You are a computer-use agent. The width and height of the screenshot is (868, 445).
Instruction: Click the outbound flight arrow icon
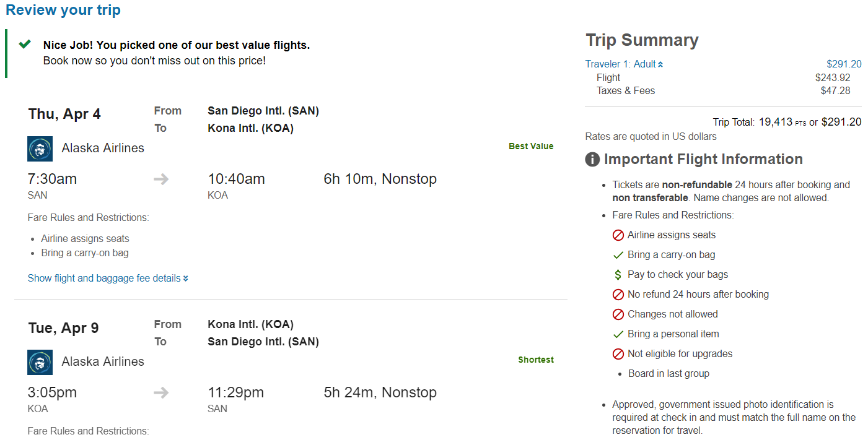click(161, 179)
